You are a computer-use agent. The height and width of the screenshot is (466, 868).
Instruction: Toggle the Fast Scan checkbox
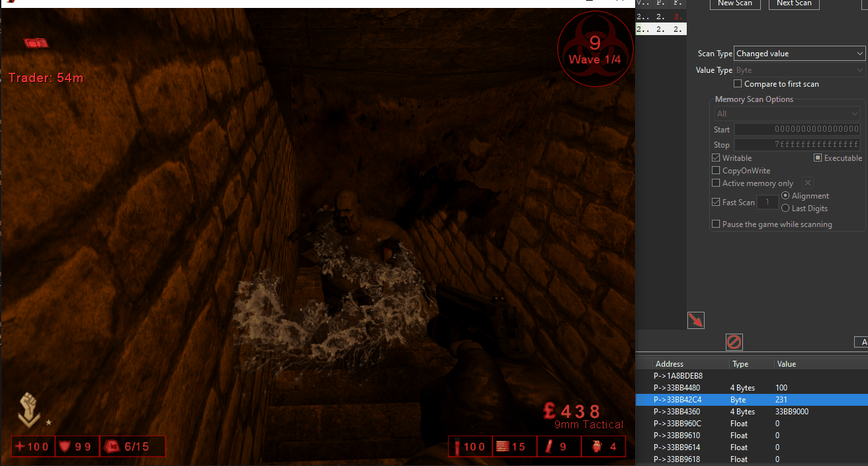coord(716,203)
